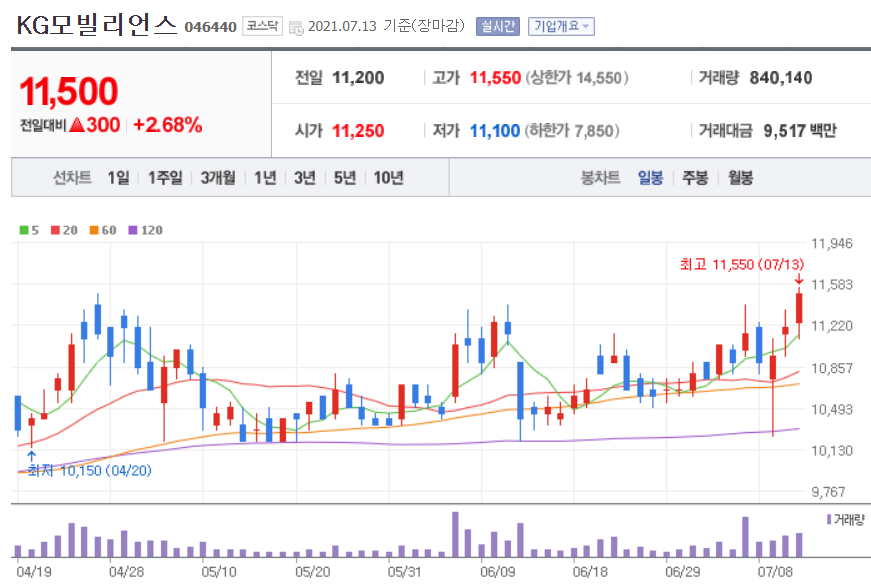Click the 실시간 button
Screen dimensions: 871x587
click(498, 26)
